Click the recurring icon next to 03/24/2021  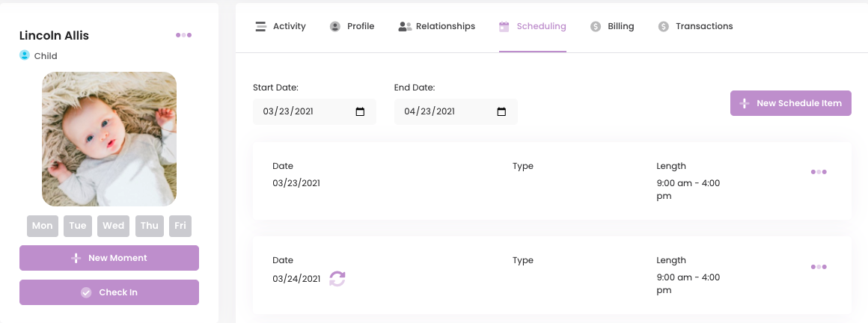click(337, 279)
